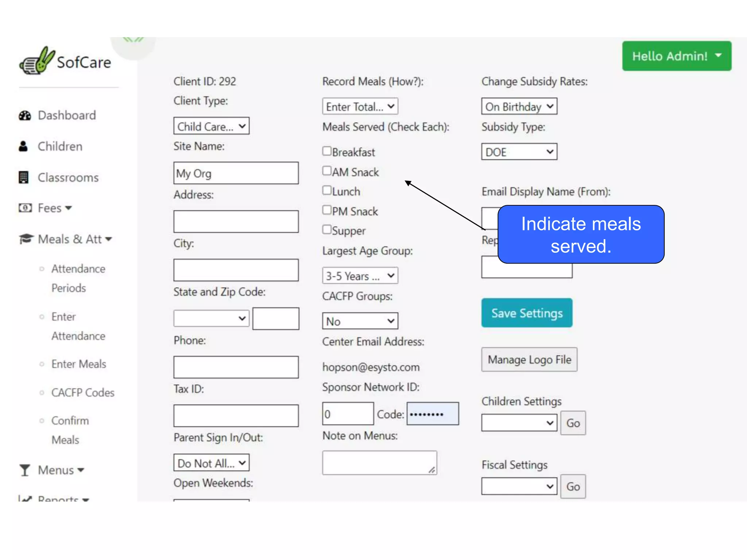Image resolution: width=747 pixels, height=560 pixels.
Task: Click the Phone input field
Action: pyautogui.click(x=236, y=367)
